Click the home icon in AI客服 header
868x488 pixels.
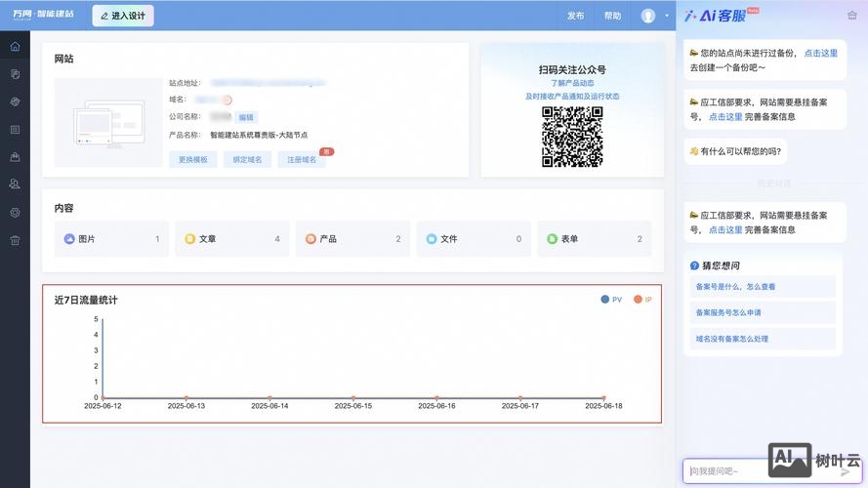point(852,16)
